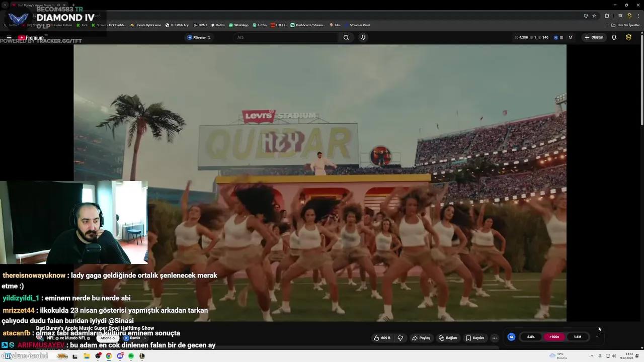Open Chrome extensions puzzle icon

[607, 16]
